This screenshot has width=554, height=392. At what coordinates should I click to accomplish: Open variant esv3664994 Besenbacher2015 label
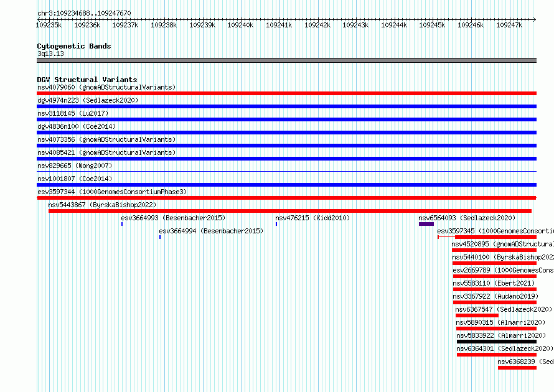coord(211,231)
